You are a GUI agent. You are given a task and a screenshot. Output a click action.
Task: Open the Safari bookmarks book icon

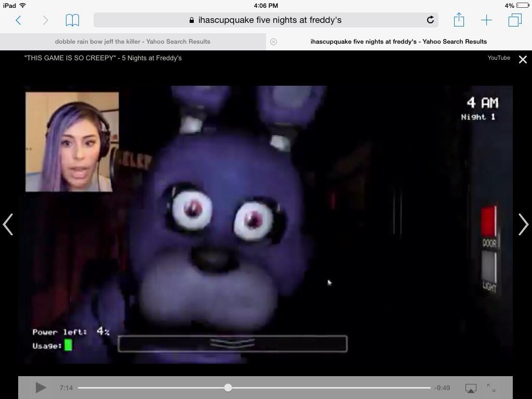point(72,20)
